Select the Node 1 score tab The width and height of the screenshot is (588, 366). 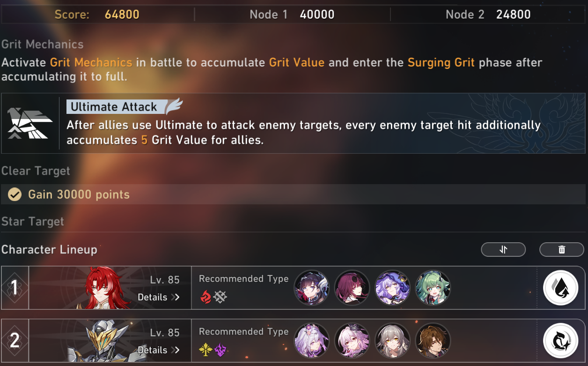(x=292, y=15)
